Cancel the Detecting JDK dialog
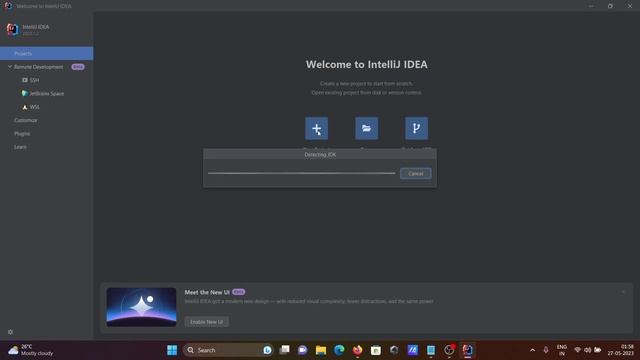Screen dimensions: 640x360 click(x=416, y=173)
